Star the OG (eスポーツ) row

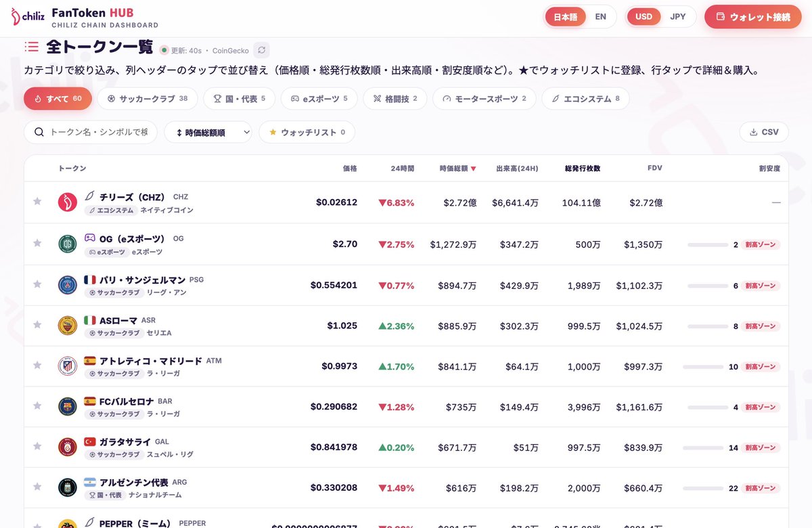(x=37, y=243)
